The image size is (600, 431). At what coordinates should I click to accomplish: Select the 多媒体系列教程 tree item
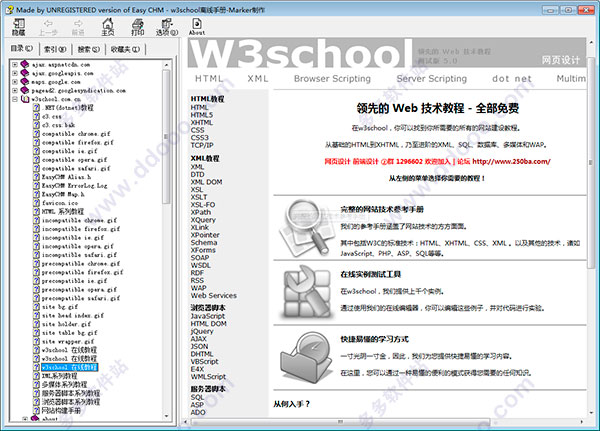click(64, 385)
